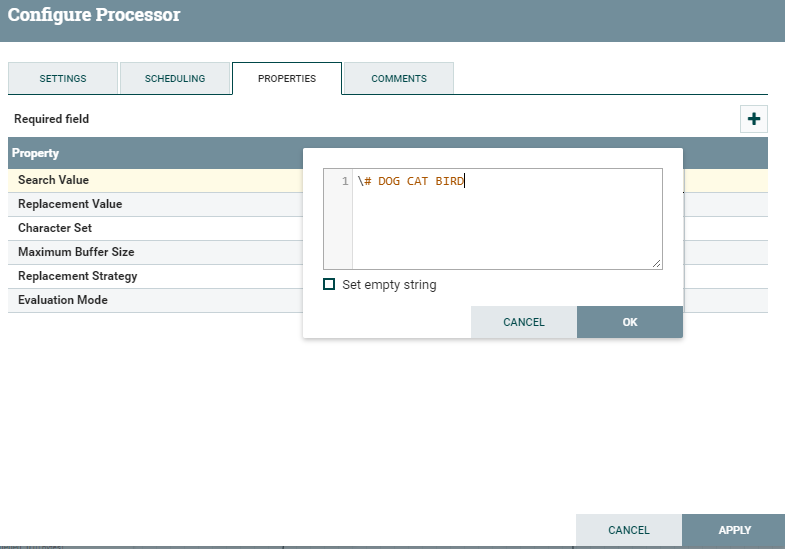Open the Scheduling tab
785x549 pixels.
(x=175, y=79)
